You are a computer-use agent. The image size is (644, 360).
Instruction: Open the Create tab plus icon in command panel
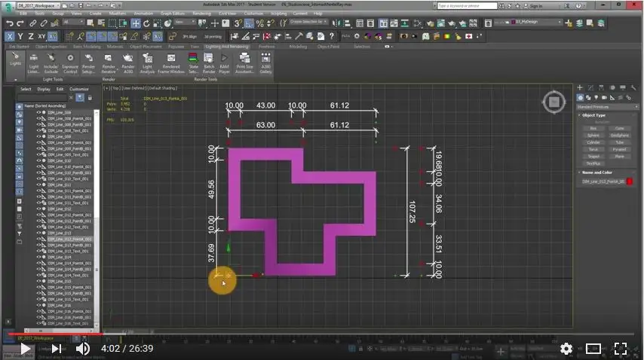pos(580,87)
